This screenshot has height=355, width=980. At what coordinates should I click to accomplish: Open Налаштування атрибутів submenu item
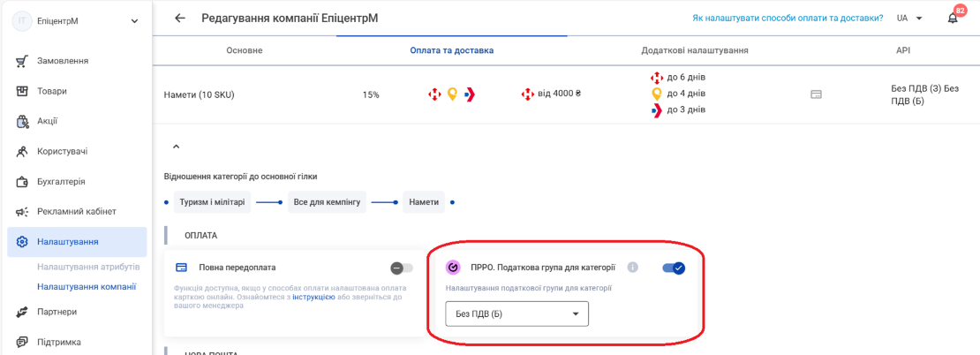coord(88,267)
